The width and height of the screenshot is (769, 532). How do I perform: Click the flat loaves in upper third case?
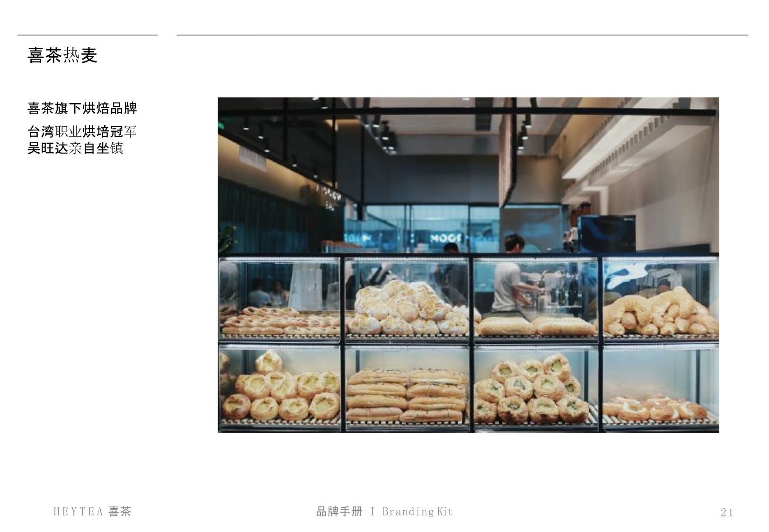(536, 326)
